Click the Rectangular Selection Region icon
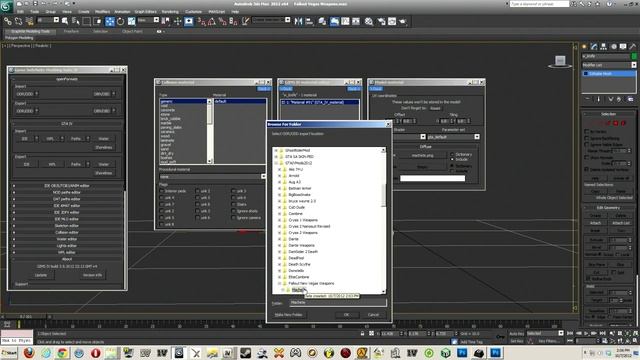 tap(87, 22)
